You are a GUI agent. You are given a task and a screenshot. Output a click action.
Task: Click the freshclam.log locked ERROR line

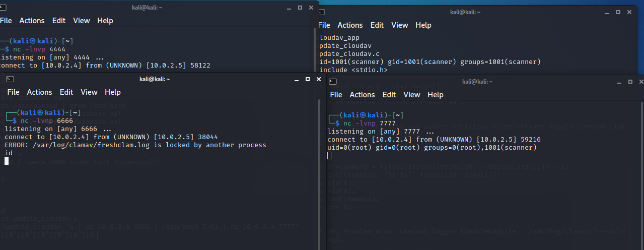[135, 145]
